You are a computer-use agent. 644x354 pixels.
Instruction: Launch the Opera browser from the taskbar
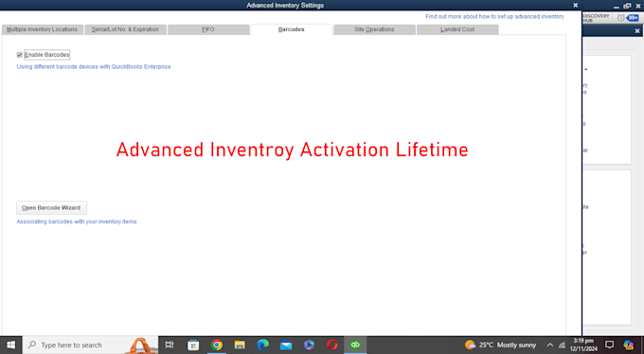(x=332, y=345)
